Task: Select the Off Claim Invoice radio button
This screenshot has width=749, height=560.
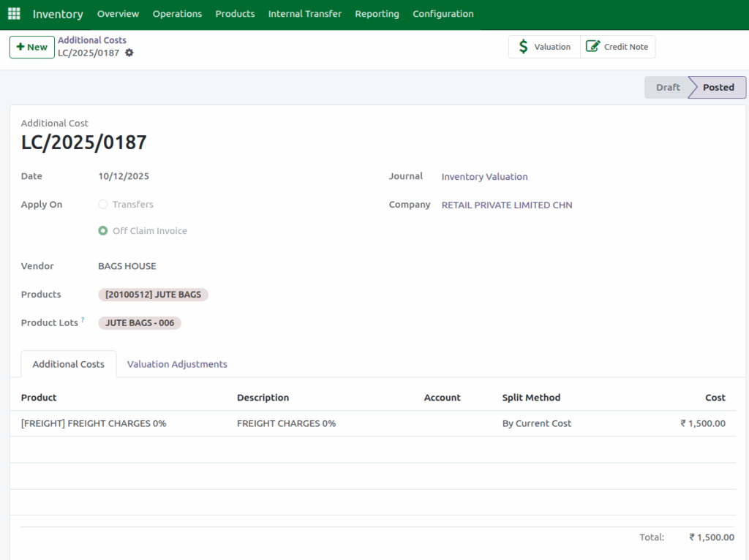Action: [102, 230]
